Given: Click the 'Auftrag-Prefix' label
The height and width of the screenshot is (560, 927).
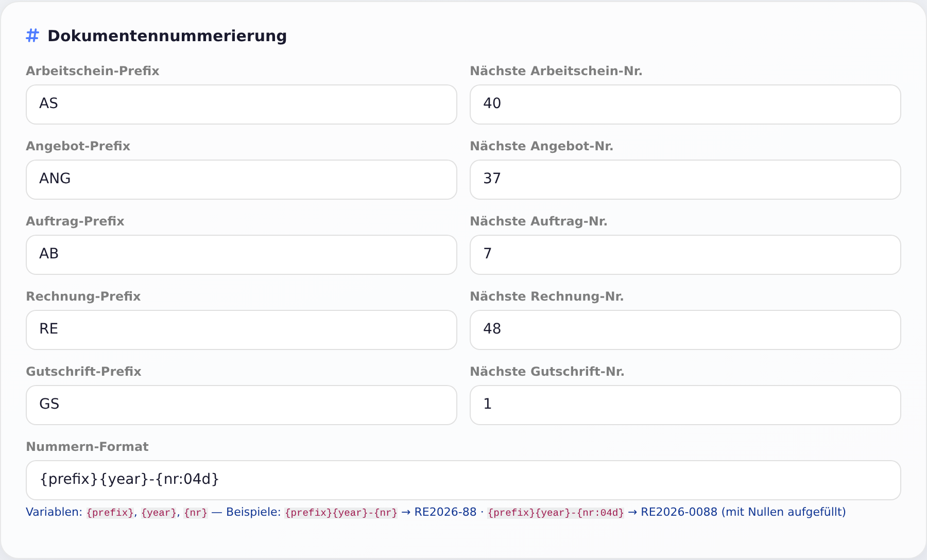Looking at the screenshot, I should [x=75, y=221].
